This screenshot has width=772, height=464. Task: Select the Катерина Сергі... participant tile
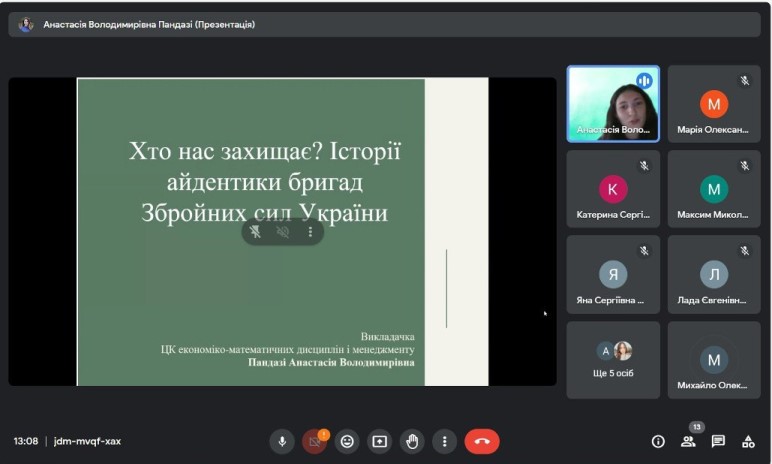click(613, 189)
